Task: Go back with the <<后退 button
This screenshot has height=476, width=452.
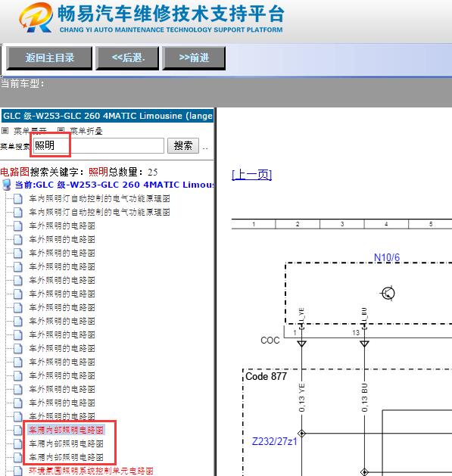Action: point(127,58)
